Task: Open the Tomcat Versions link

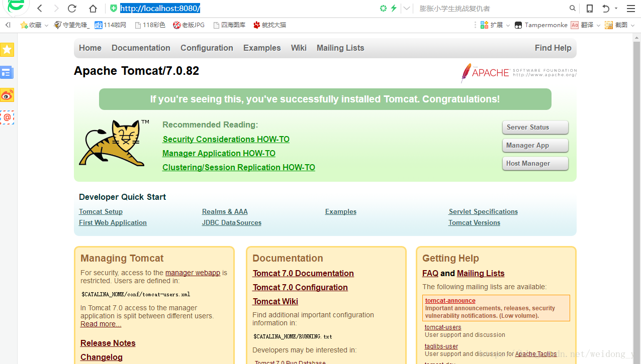Action: [x=474, y=222]
